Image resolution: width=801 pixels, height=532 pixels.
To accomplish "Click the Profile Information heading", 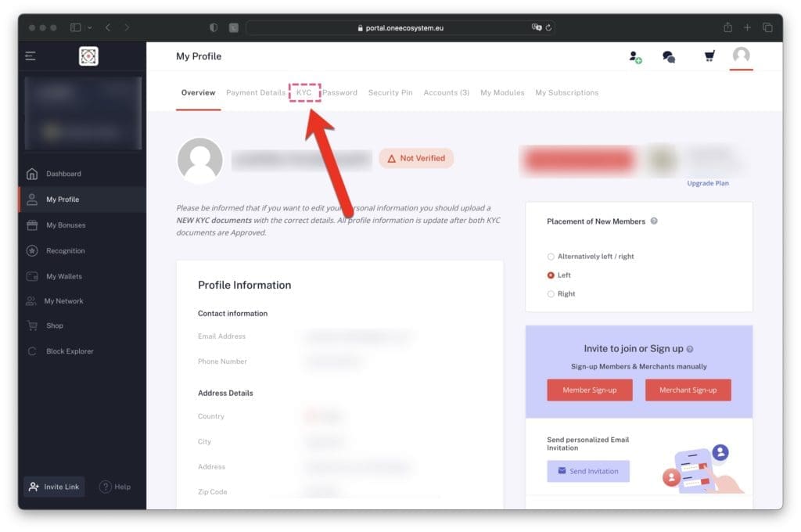I will 244,285.
